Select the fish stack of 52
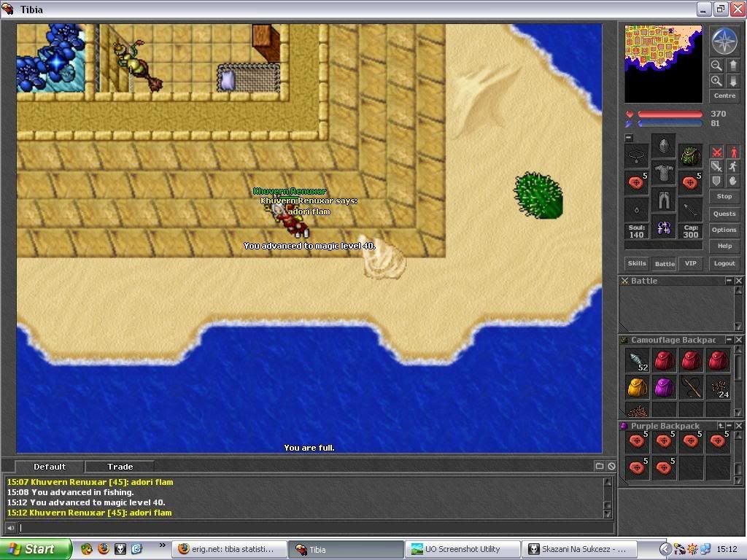This screenshot has width=747, height=560. pyautogui.click(x=637, y=360)
